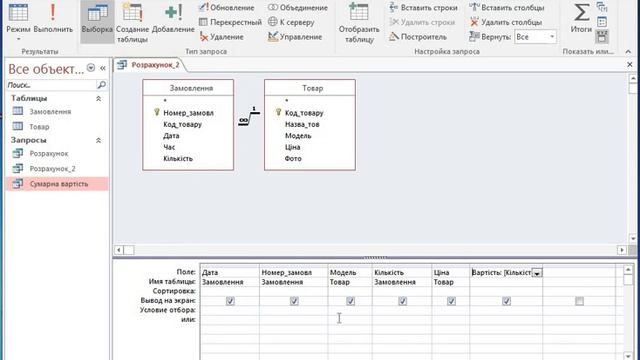Click the Модель field cell in grid

coord(350,272)
